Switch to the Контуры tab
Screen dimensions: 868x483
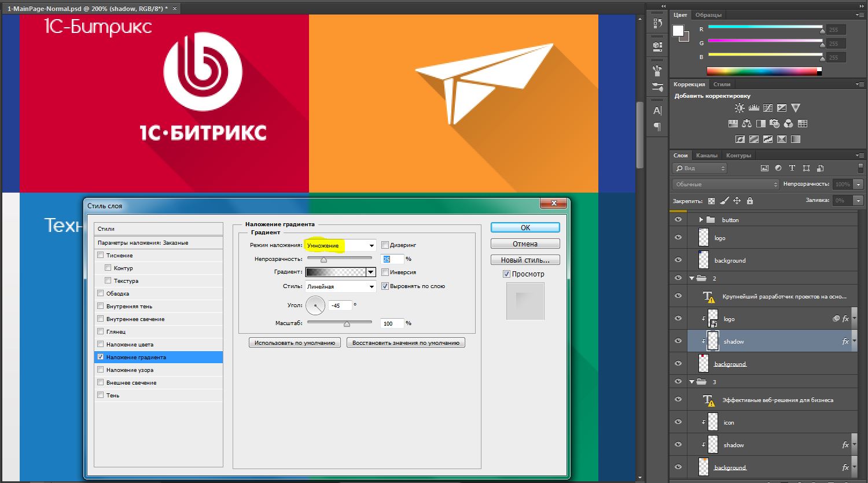(738, 156)
